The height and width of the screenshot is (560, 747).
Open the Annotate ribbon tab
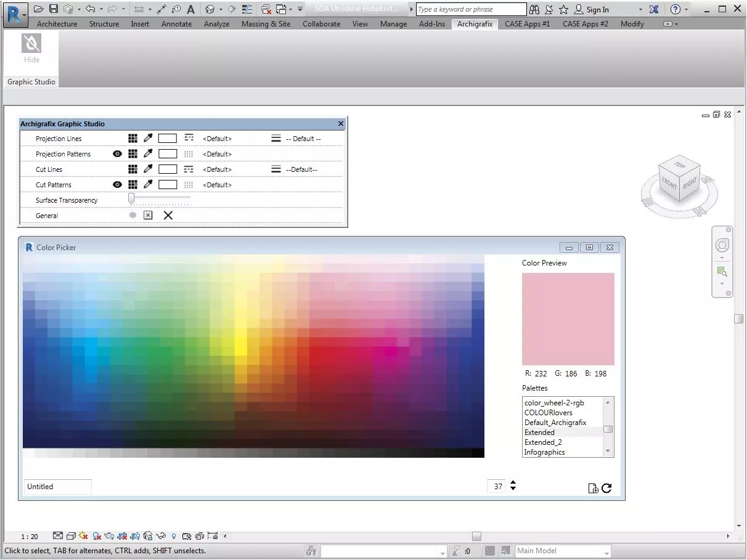tap(176, 24)
